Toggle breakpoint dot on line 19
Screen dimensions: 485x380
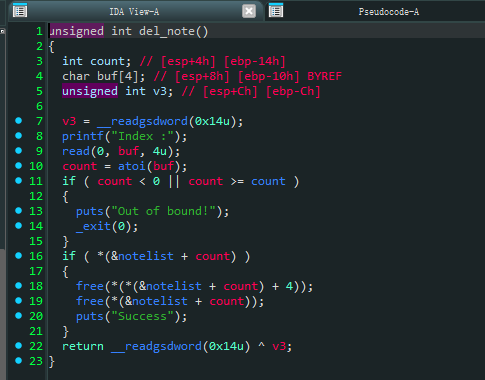tap(19, 301)
